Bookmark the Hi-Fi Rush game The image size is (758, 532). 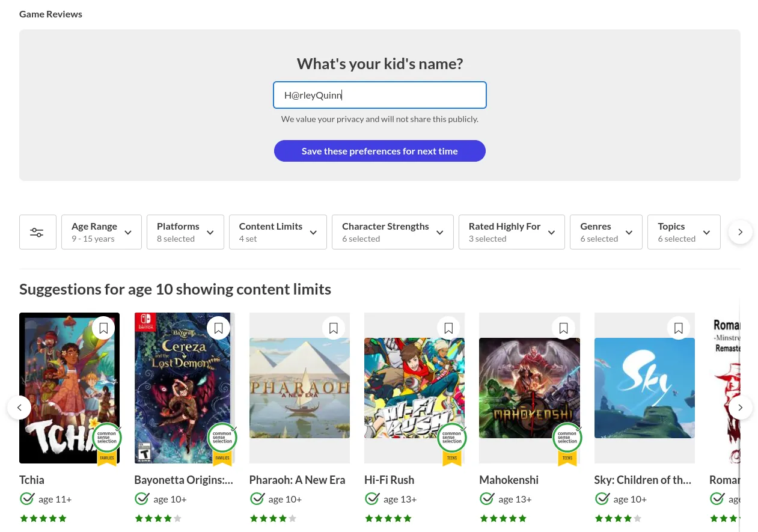[448, 328]
